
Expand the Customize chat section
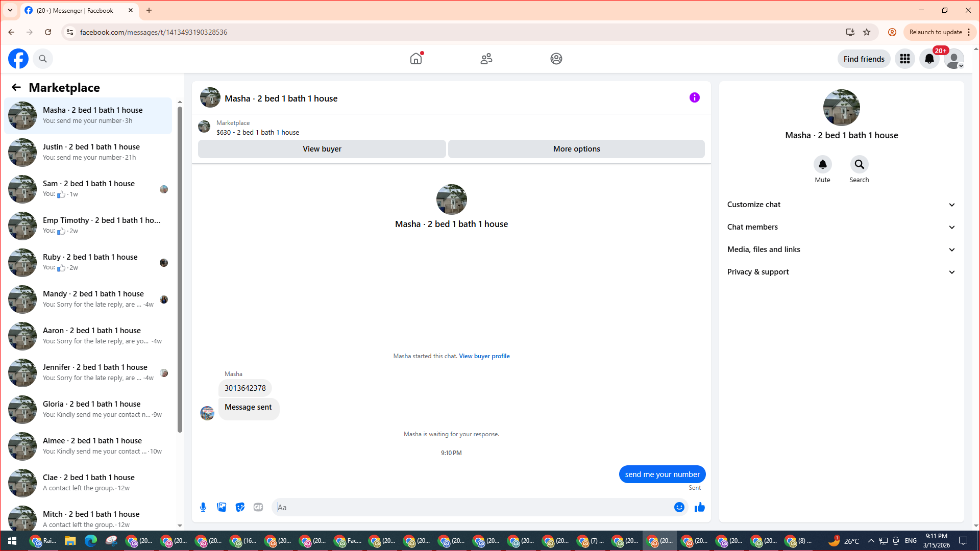point(841,205)
